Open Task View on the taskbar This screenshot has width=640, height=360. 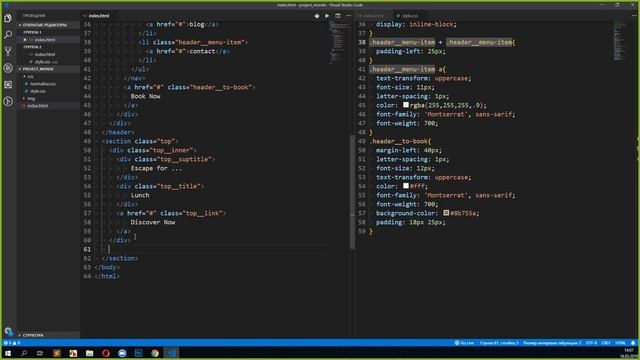pyautogui.click(x=40, y=353)
